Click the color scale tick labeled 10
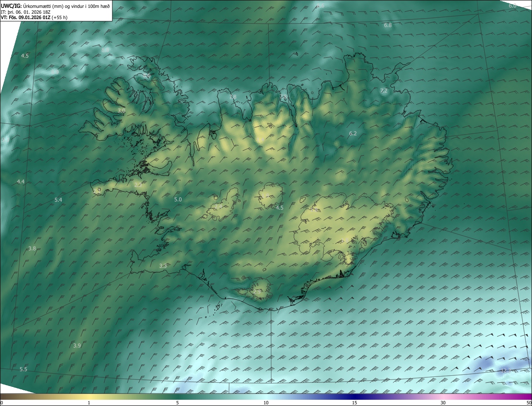Image resolution: width=532 pixels, height=406 pixels. point(266,403)
